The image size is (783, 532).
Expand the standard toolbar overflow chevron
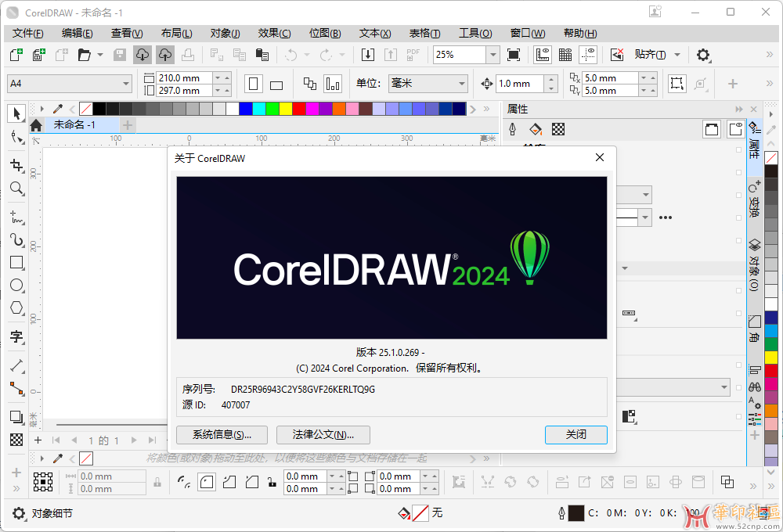point(770,55)
